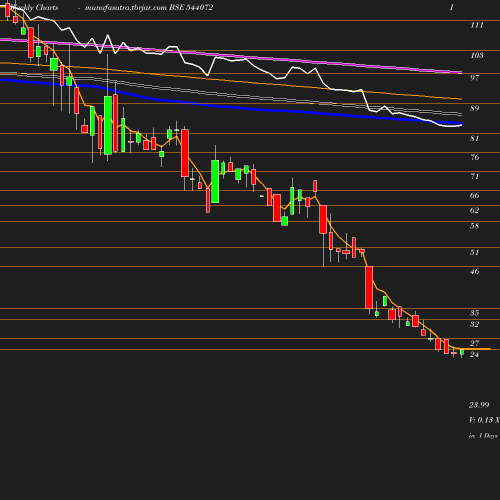Screen dimensions: 500x500
Task: Select the 24 price axis label
Action: [x=475, y=354]
